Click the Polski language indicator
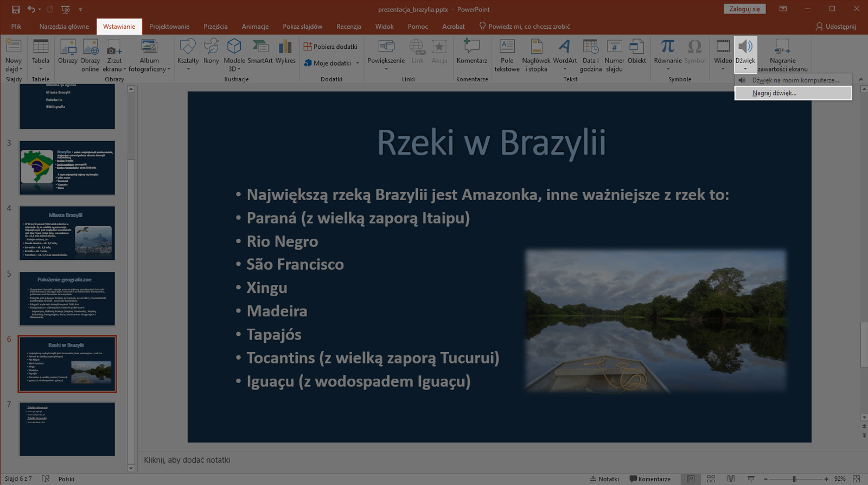 click(66, 479)
